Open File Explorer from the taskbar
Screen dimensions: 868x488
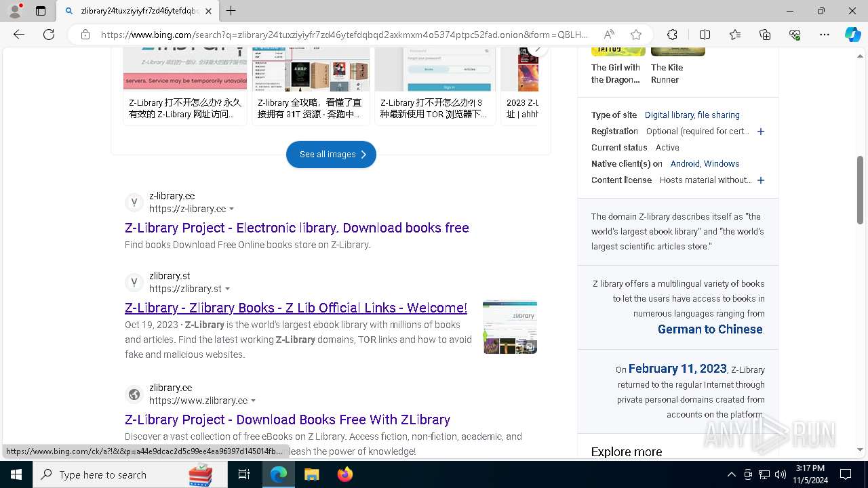click(x=311, y=474)
